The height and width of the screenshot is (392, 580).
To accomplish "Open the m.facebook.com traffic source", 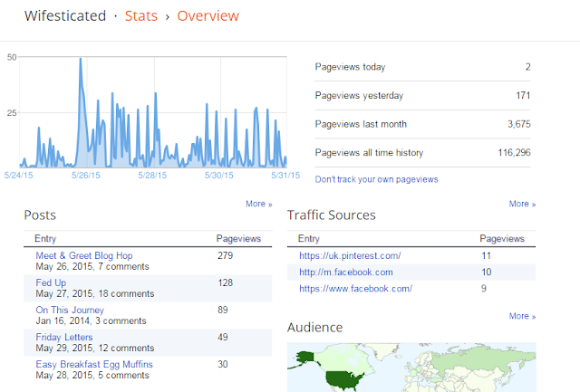I will 346,272.
